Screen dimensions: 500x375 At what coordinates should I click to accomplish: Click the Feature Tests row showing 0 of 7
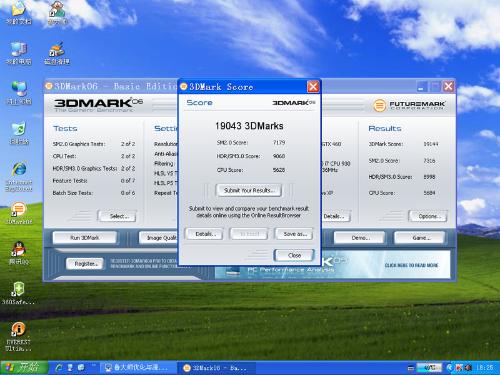pyautogui.click(x=94, y=181)
